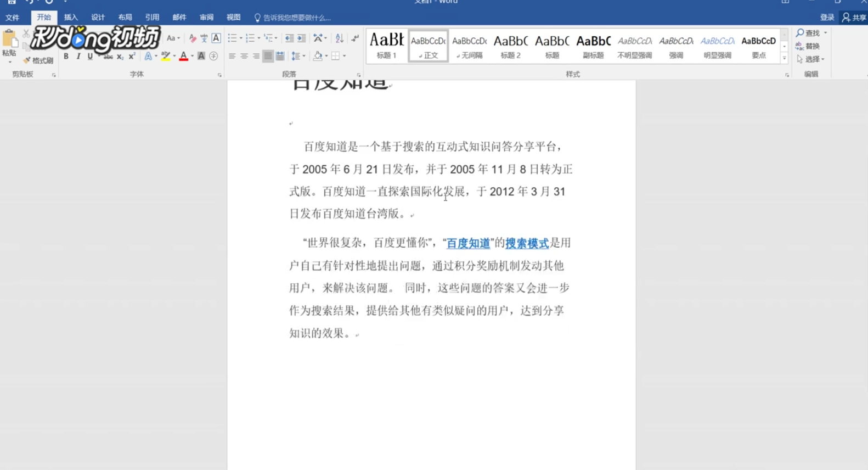Follow the 百度知道 hyperlink in document
This screenshot has height=470, width=868.
pyautogui.click(x=468, y=243)
